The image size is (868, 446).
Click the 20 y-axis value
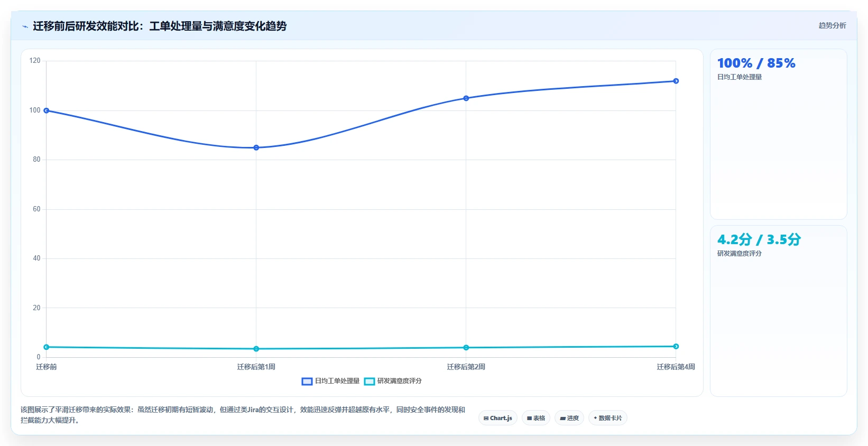[x=36, y=308]
